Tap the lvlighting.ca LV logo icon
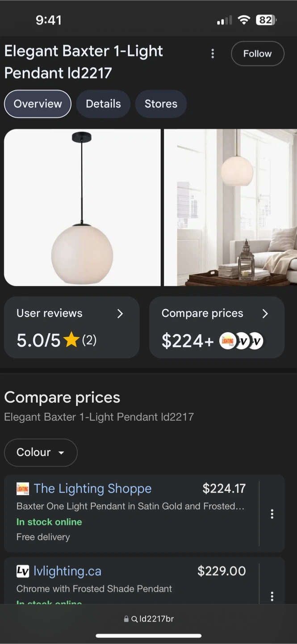This screenshot has height=644, width=297. [22, 571]
